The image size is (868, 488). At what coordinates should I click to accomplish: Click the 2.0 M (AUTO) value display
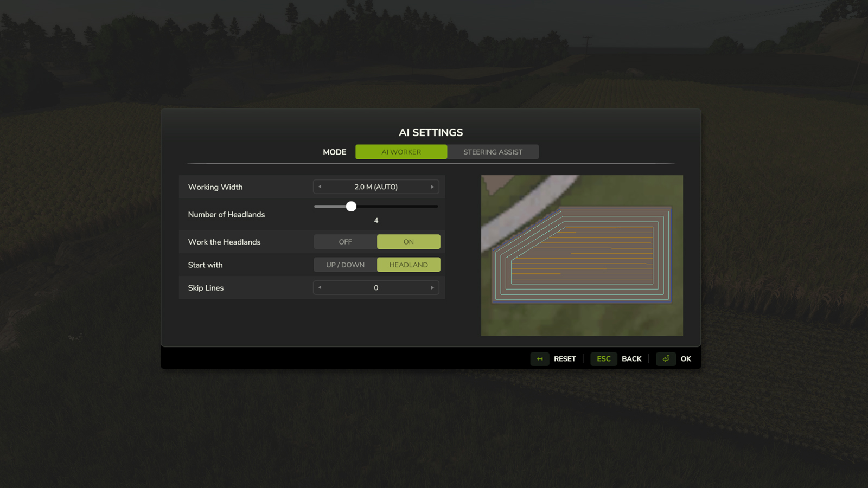click(376, 187)
